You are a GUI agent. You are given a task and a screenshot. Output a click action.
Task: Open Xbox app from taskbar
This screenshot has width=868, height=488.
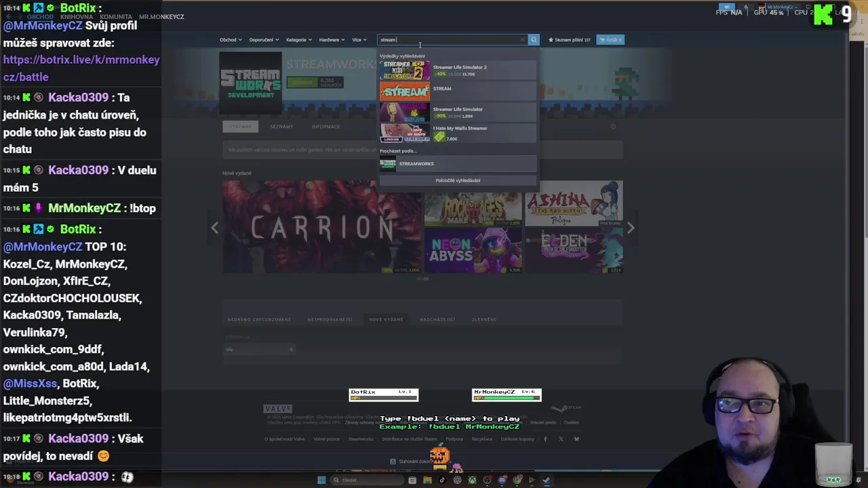472,480
